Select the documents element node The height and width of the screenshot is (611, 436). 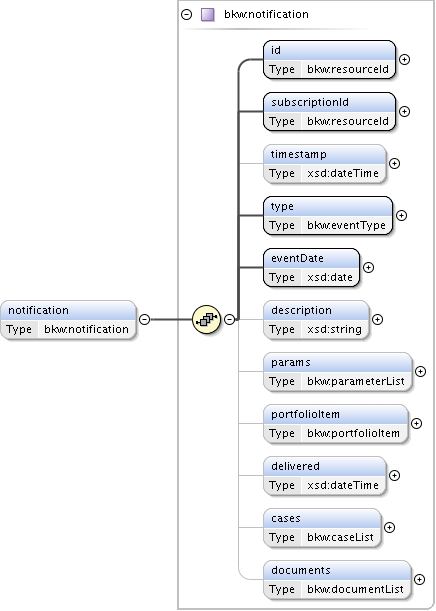(337, 579)
